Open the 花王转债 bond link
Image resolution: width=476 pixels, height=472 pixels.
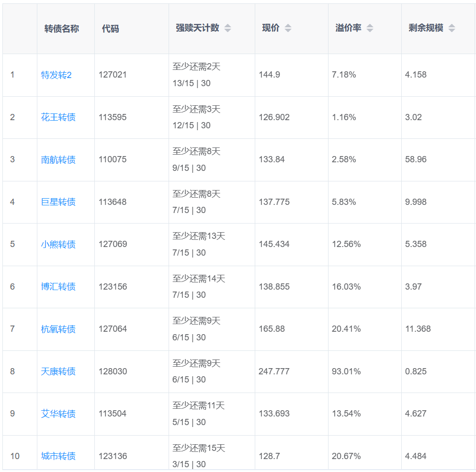point(58,117)
